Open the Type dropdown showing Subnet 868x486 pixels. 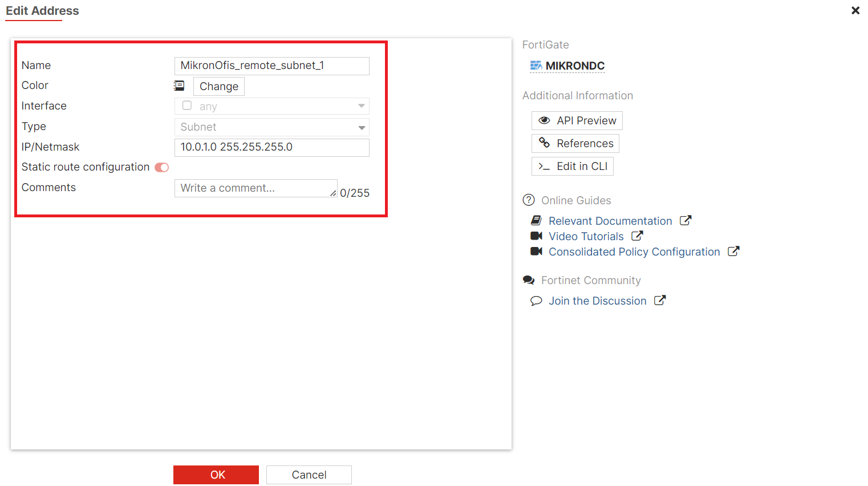(x=272, y=127)
